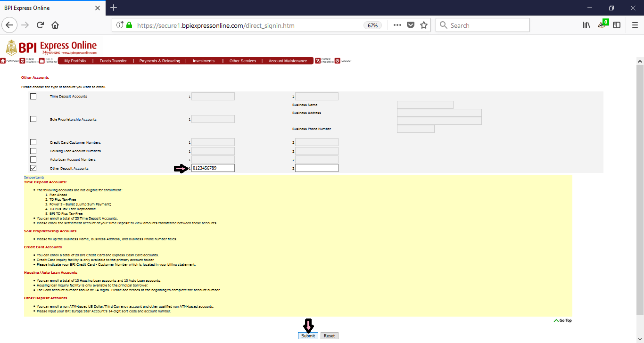Screen dimensions: 644x343
Task: Open the page actions menu in address bar
Action: tap(397, 25)
